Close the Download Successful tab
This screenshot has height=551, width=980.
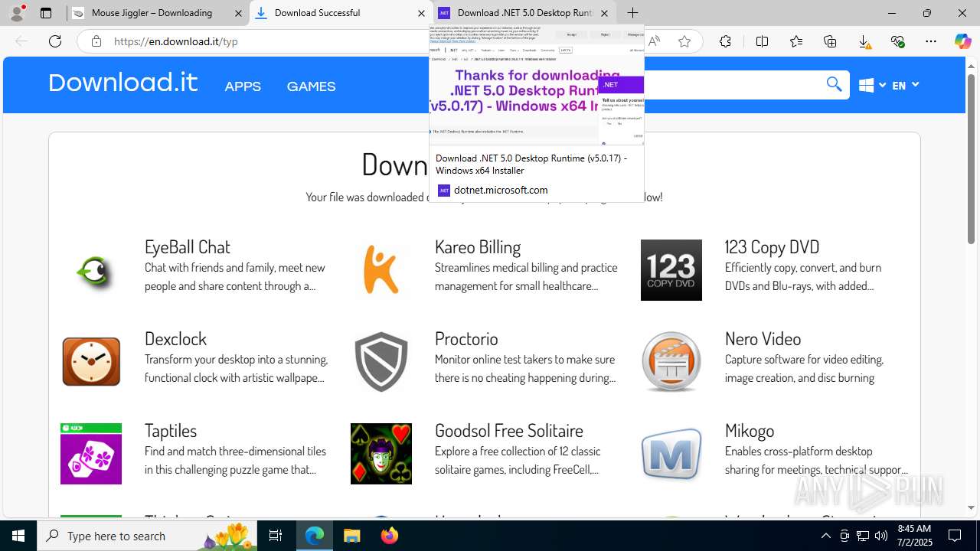click(421, 13)
